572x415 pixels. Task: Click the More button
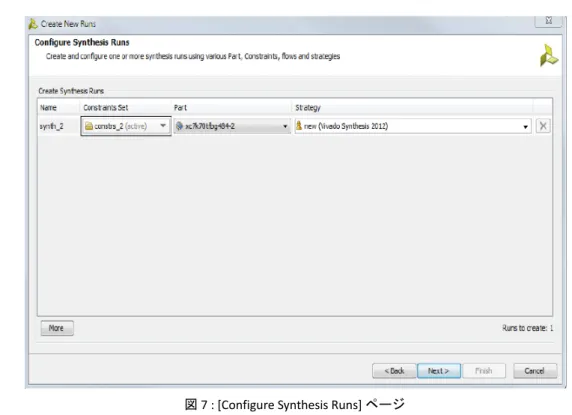coord(57,328)
